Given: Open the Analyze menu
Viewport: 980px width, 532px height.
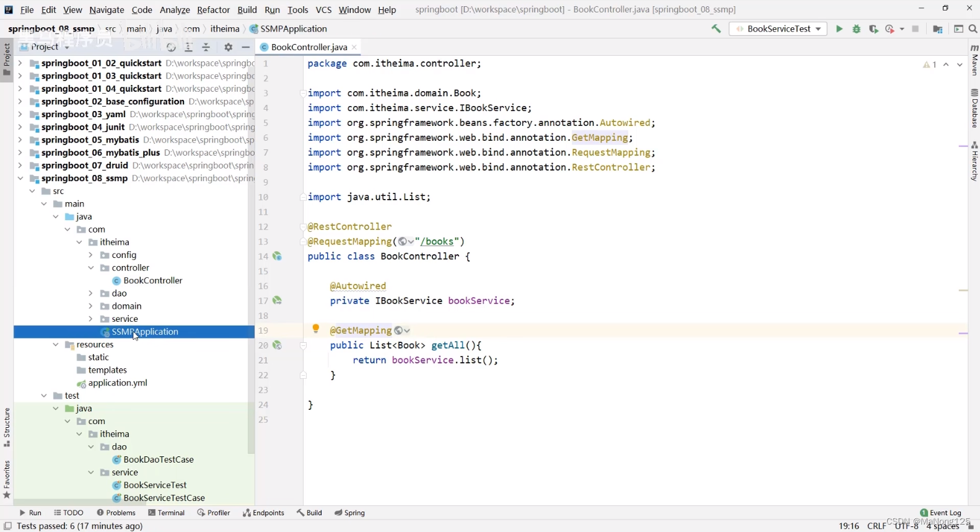Looking at the screenshot, I should click(175, 10).
